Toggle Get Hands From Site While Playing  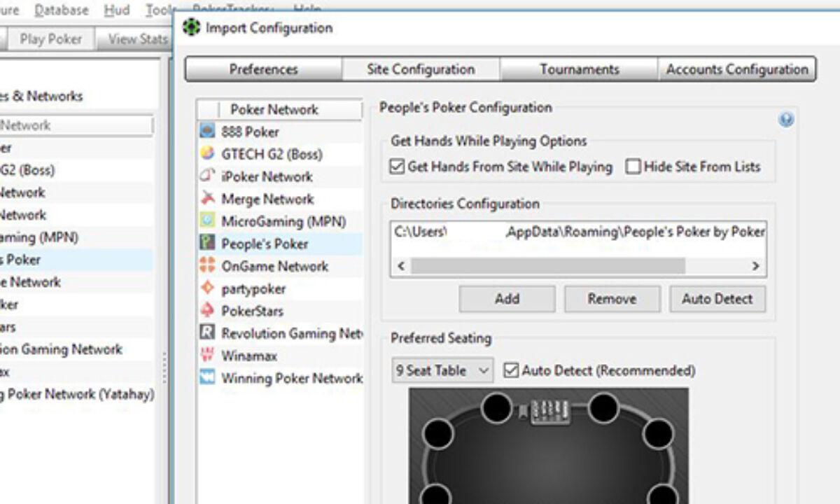pyautogui.click(x=398, y=167)
